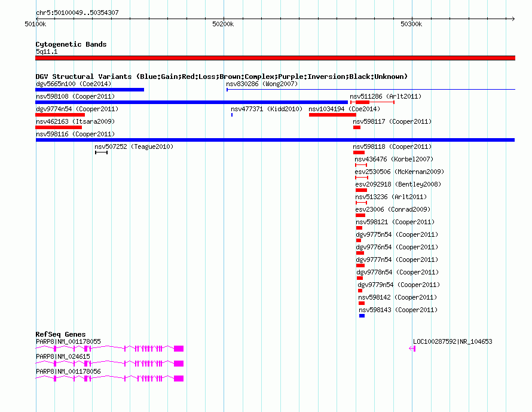Click the nsv511286 (Arlt2011) variant label
The width and height of the screenshot is (532, 412).
click(386, 96)
